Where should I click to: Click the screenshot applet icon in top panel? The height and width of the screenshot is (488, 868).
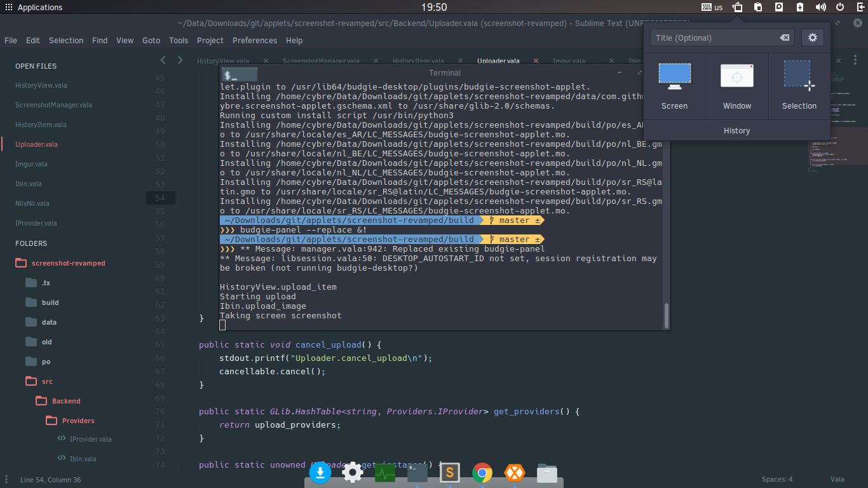(738, 8)
